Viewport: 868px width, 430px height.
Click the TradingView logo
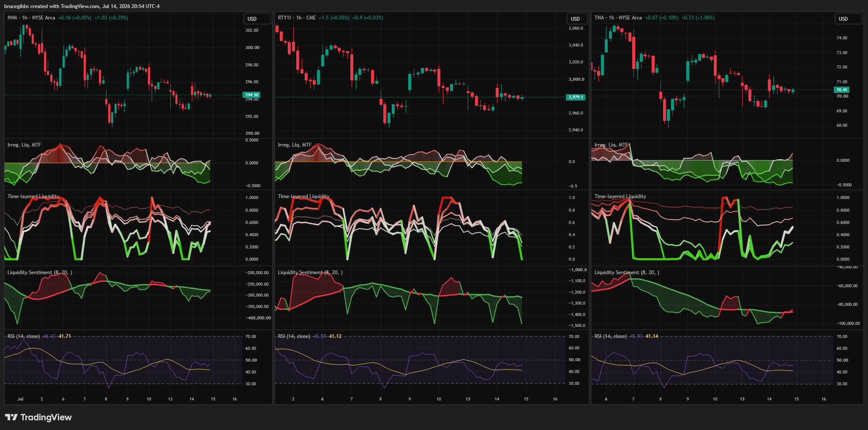click(x=38, y=417)
